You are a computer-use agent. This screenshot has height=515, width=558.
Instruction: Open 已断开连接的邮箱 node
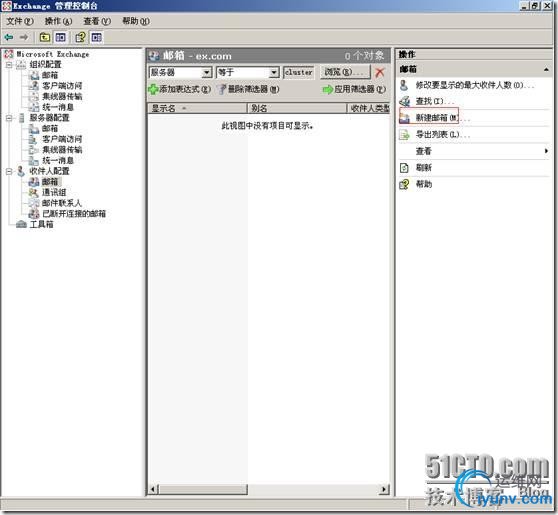(74, 214)
